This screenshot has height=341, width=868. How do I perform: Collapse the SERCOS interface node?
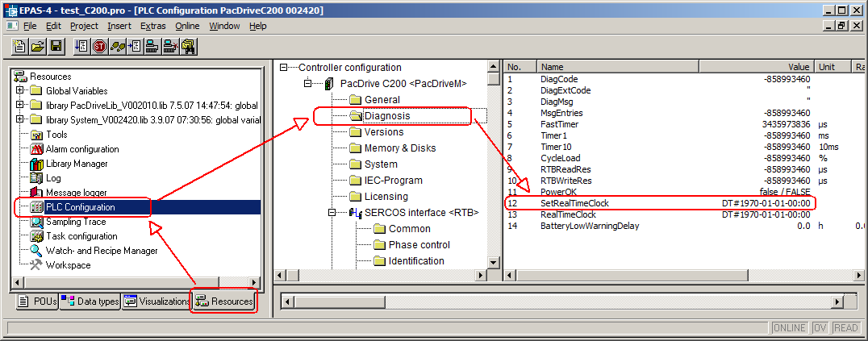coord(332,213)
